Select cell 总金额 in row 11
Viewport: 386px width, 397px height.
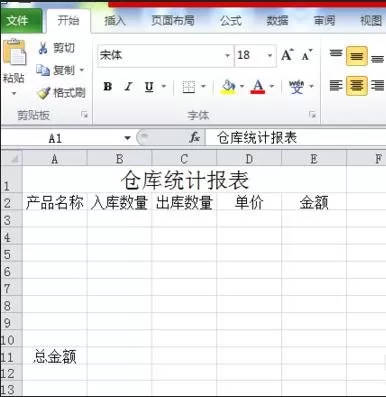(55, 356)
